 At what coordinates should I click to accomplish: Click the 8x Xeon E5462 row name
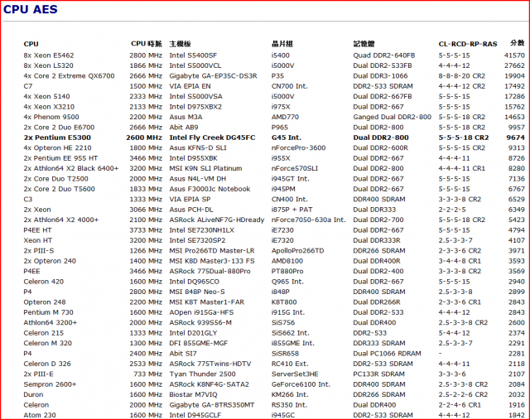tap(49, 56)
